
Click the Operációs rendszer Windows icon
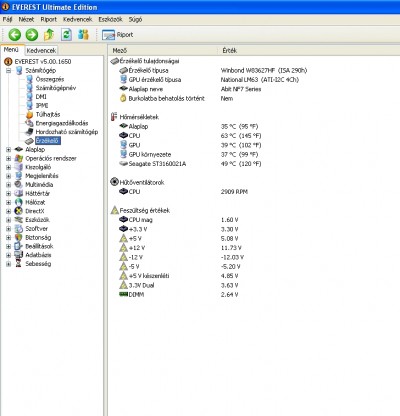(x=19, y=158)
